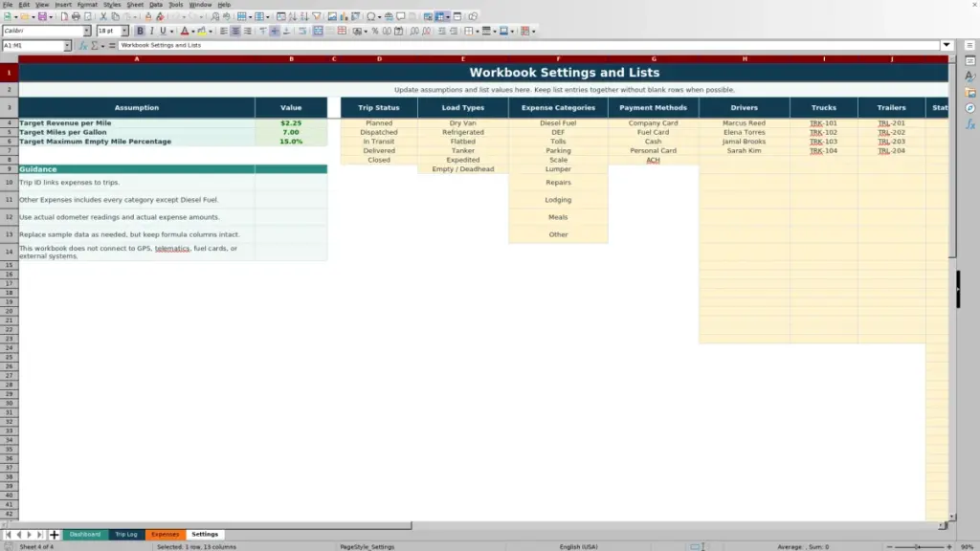
Task: Click the zoom out minus button
Action: (x=889, y=546)
